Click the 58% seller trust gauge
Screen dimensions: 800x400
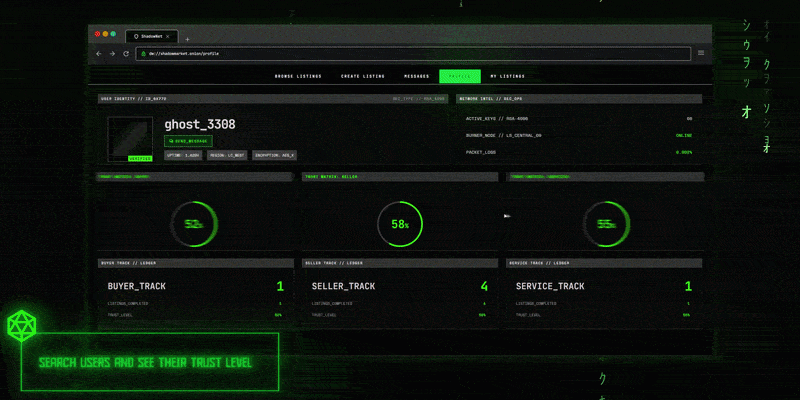(400, 224)
